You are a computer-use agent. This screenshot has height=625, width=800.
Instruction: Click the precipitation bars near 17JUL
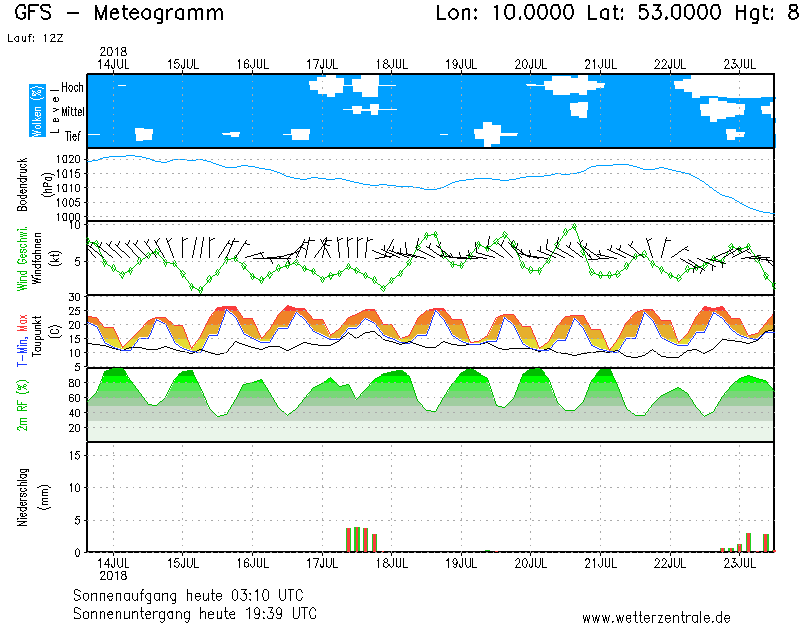(x=359, y=539)
